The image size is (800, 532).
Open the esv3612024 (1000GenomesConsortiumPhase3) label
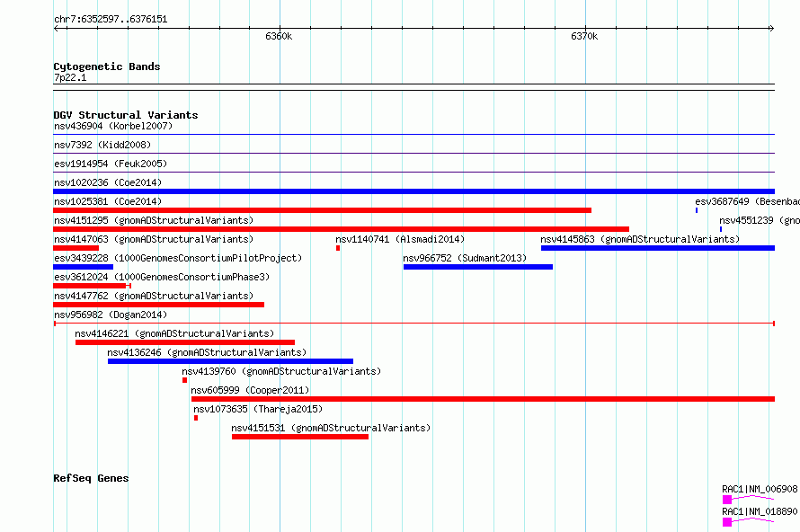(x=162, y=277)
